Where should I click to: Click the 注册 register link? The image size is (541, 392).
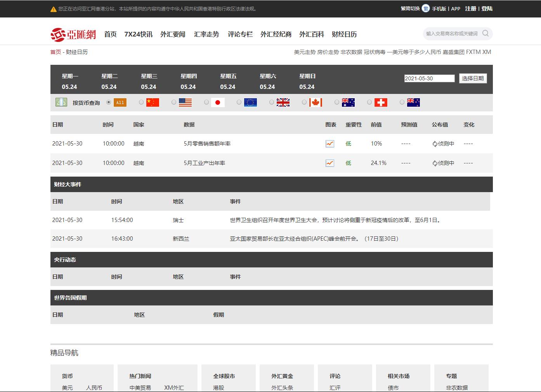pyautogui.click(x=470, y=9)
